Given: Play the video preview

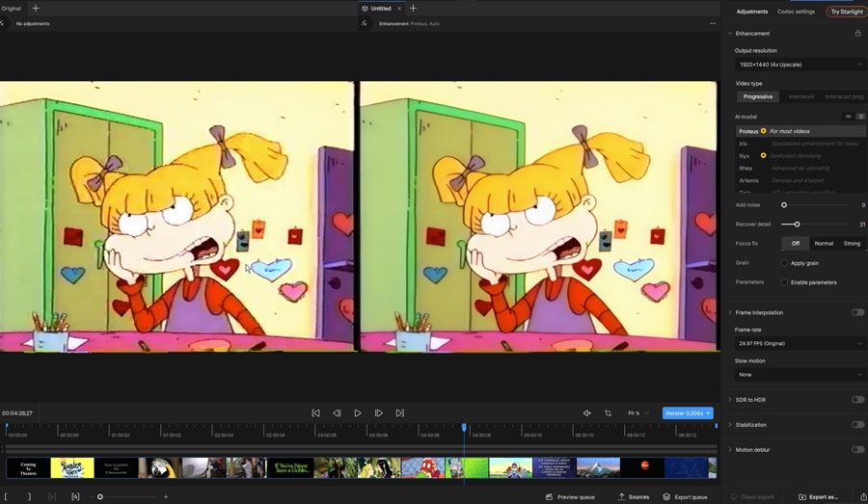Looking at the screenshot, I should point(358,413).
